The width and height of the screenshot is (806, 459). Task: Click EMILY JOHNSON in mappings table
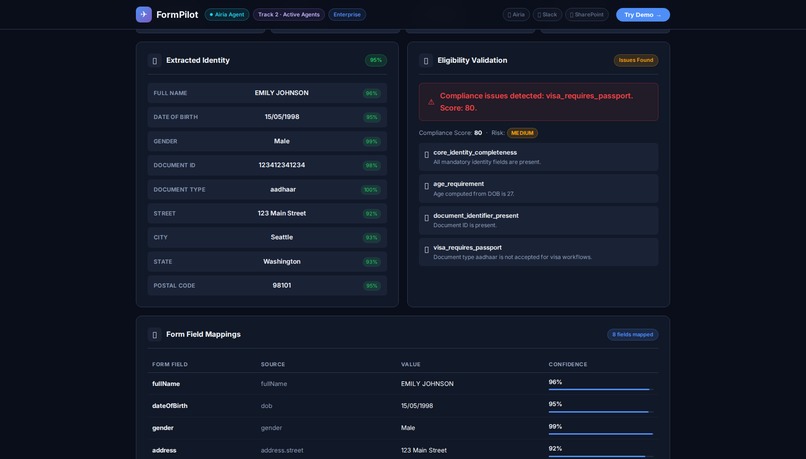coord(427,384)
